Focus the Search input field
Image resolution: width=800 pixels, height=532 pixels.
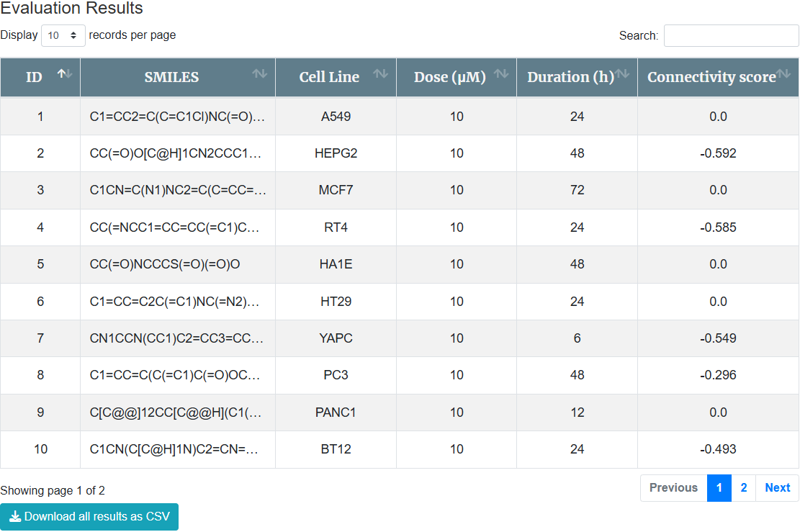(x=731, y=36)
